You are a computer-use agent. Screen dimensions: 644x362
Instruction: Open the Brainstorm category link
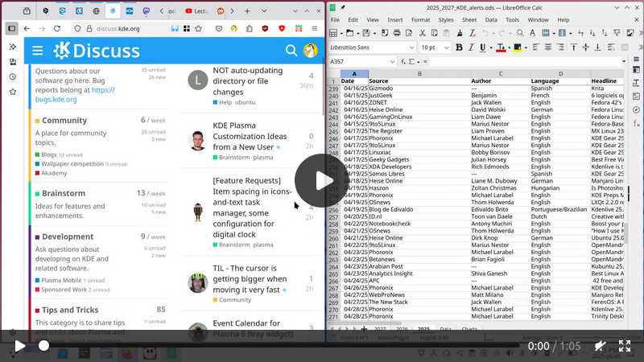pyautogui.click(x=64, y=193)
